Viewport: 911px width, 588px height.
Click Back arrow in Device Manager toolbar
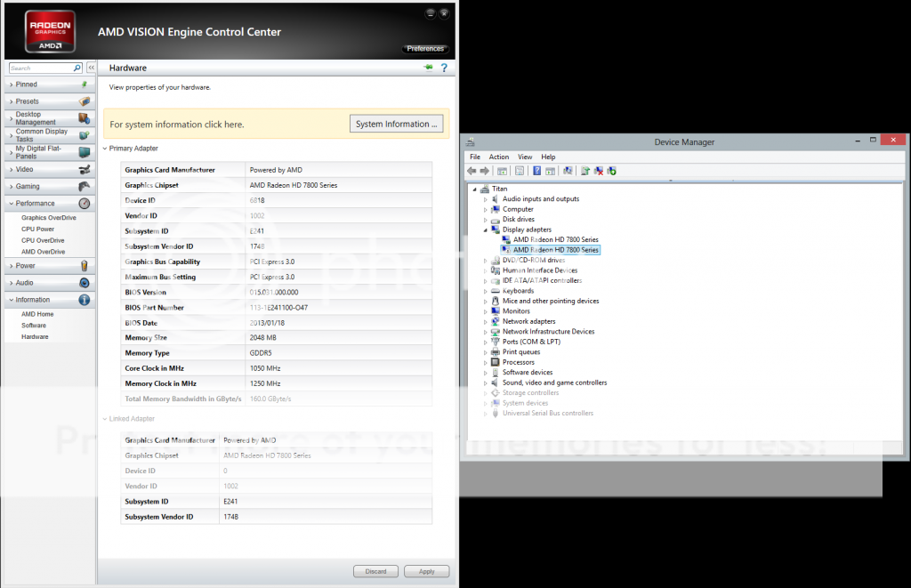tap(472, 171)
